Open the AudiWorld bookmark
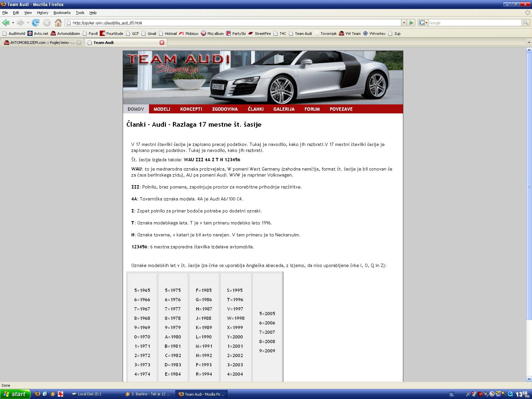532x399 pixels. [14, 34]
